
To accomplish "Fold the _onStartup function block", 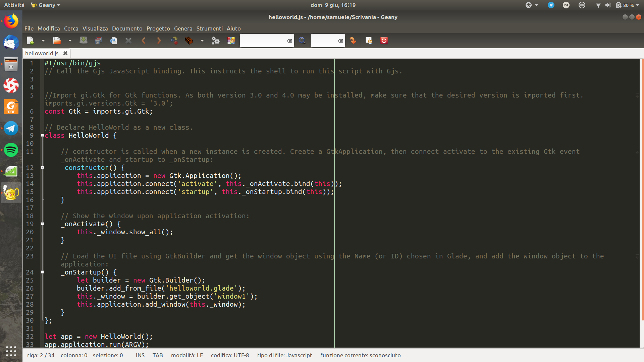I will pyautogui.click(x=43, y=272).
